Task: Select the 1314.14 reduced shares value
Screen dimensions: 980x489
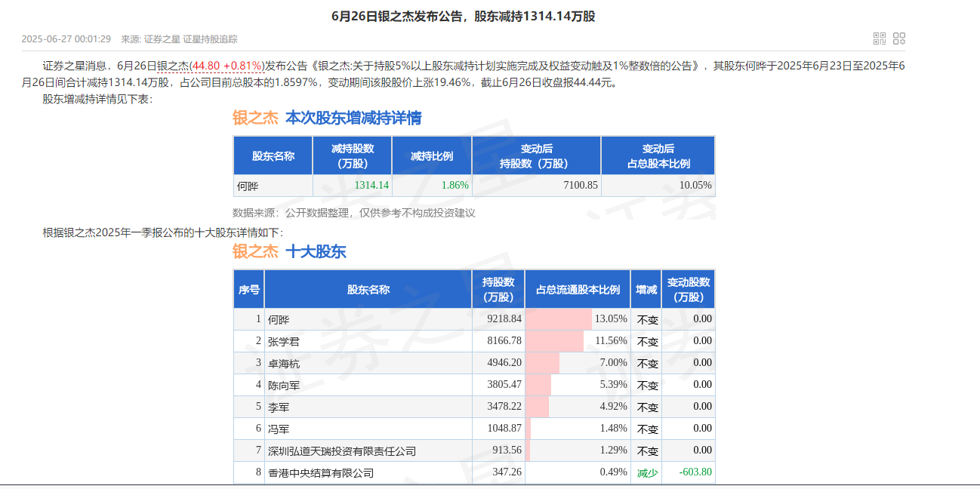Action: 371,185
